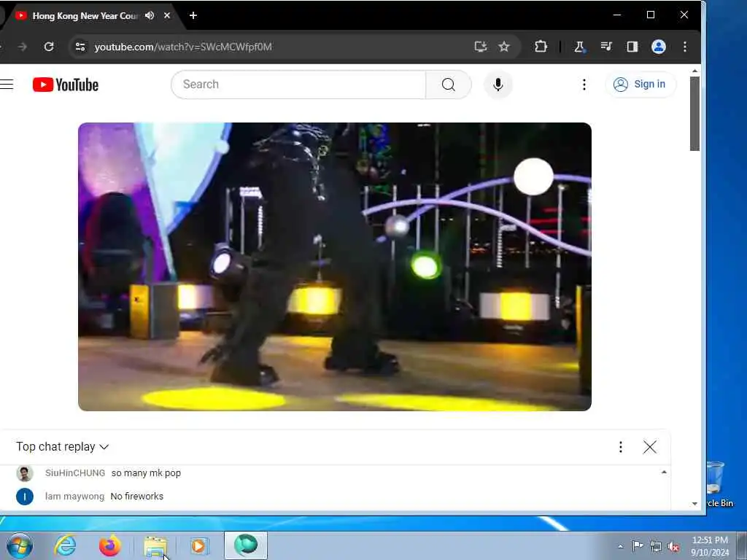
Task: Click the network tray icon
Action: tap(656, 546)
